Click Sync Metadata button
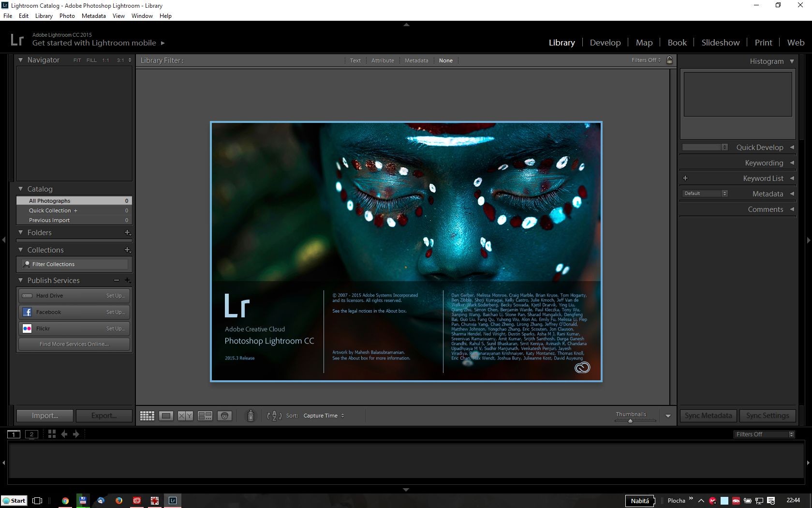The width and height of the screenshot is (812, 508). tap(708, 416)
